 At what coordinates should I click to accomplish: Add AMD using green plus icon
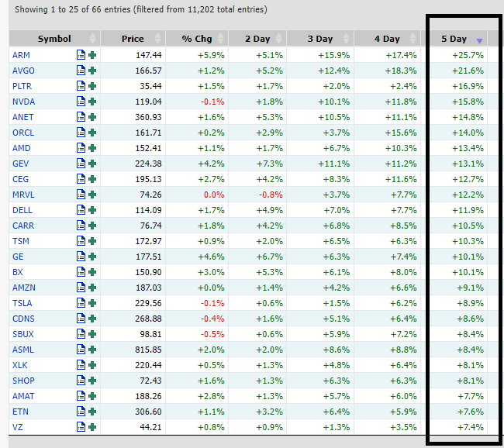(92, 148)
